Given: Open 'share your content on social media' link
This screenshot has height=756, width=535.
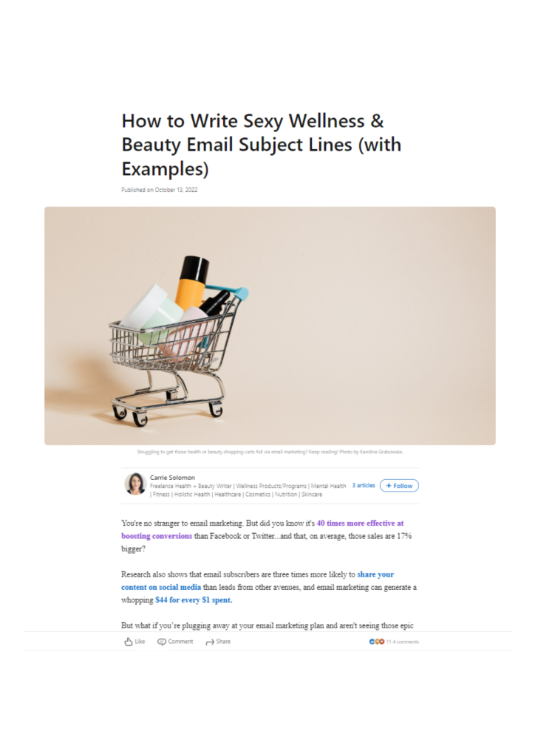Looking at the screenshot, I should pos(258,580).
